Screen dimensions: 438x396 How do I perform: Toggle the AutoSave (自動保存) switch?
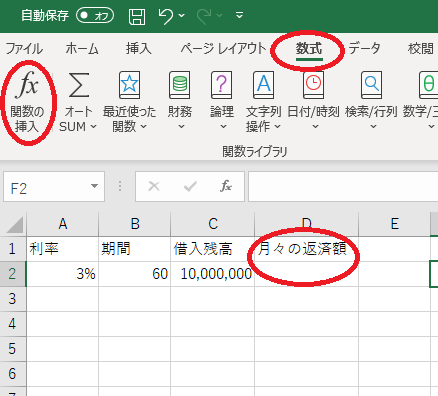click(95, 15)
